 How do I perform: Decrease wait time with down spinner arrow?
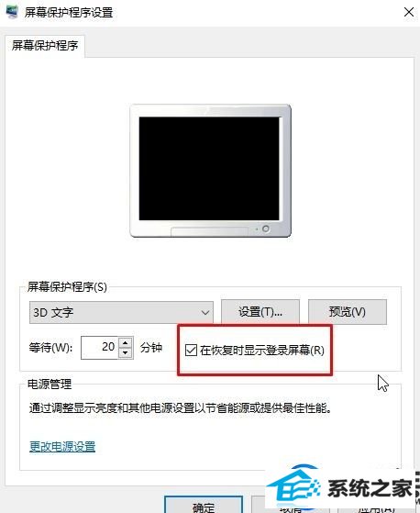pyautogui.click(x=126, y=353)
